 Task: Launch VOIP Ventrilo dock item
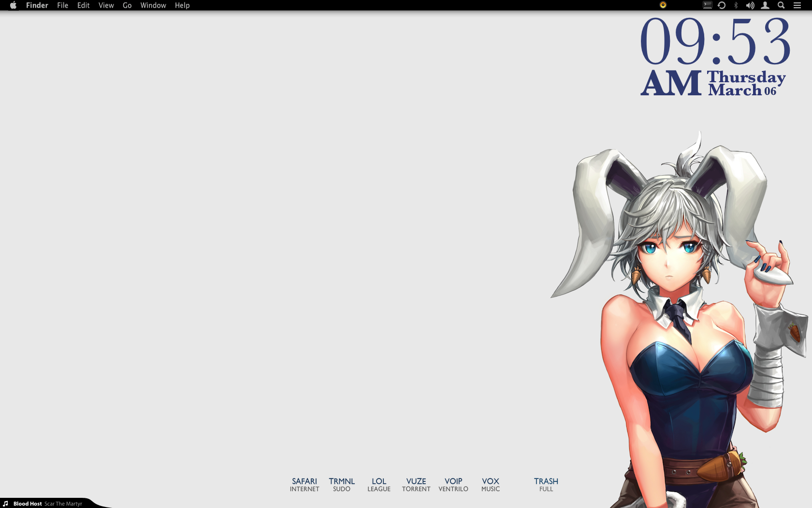pyautogui.click(x=453, y=485)
